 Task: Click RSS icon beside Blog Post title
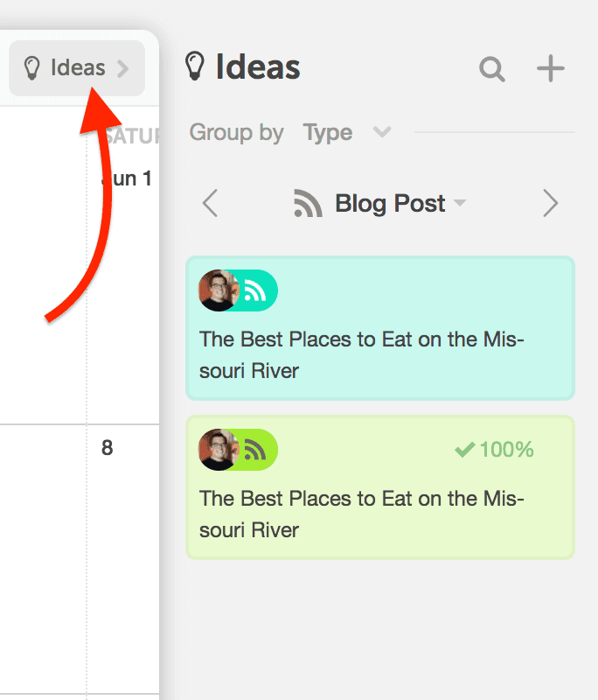click(x=308, y=203)
